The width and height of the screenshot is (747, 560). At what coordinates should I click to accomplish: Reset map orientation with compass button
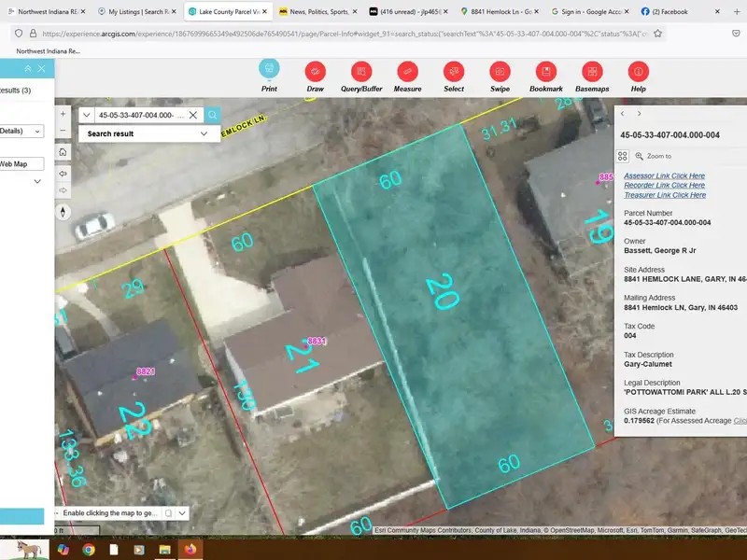[x=63, y=211]
